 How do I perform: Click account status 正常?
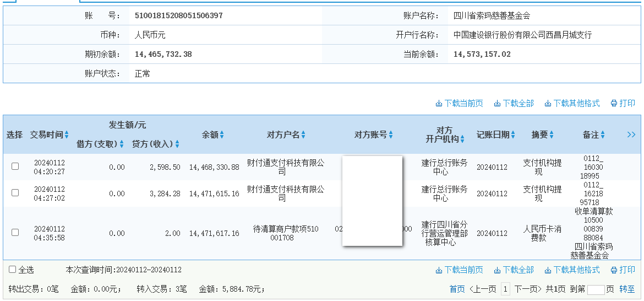(x=143, y=74)
